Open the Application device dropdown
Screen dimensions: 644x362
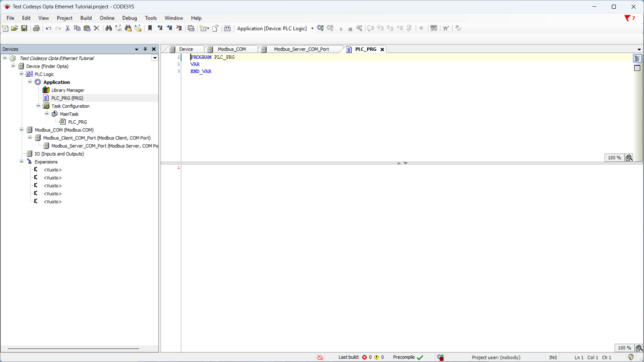point(312,28)
